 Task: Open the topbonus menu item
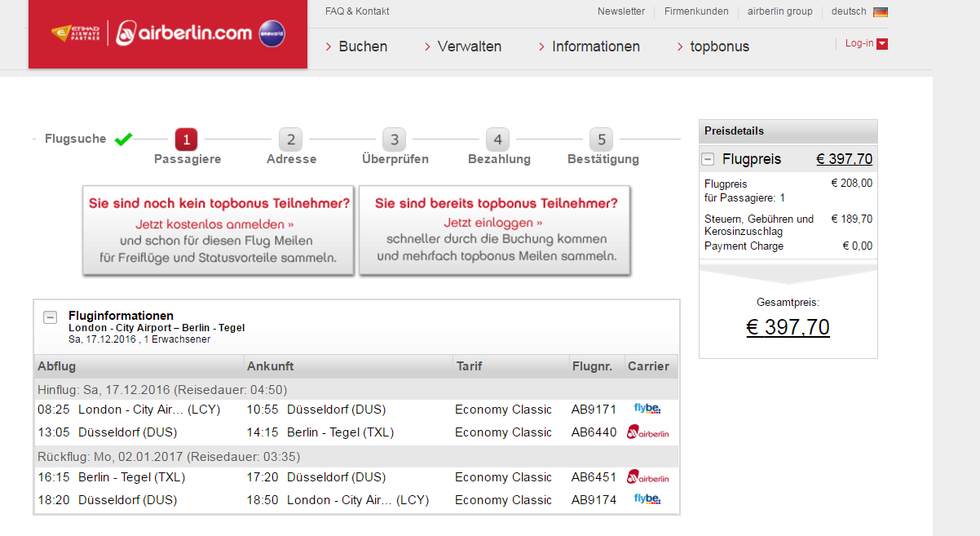(719, 47)
